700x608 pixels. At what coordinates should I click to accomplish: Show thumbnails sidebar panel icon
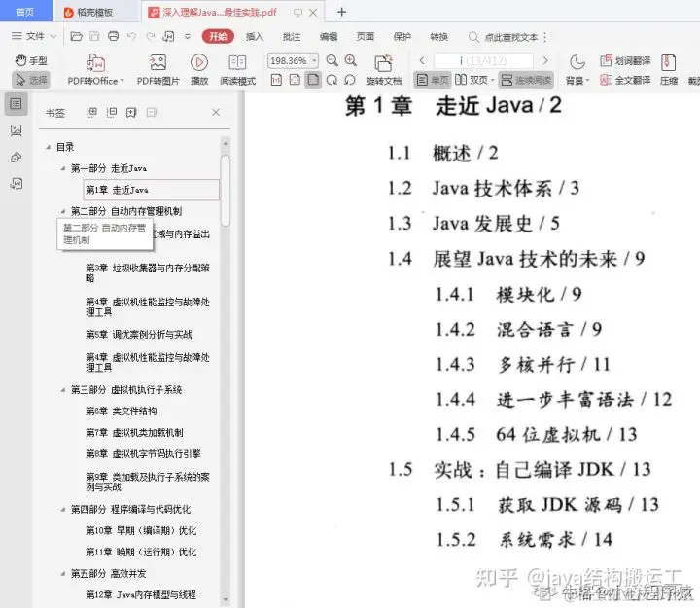17,130
